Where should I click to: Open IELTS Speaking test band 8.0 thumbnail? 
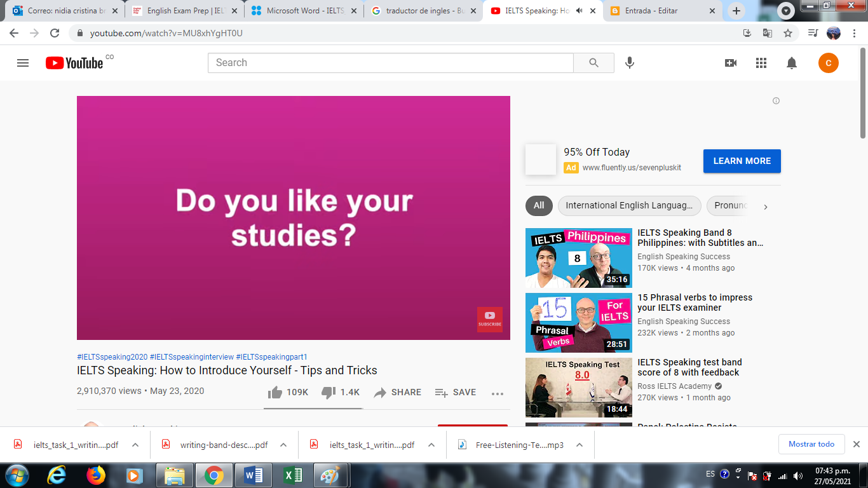click(x=579, y=388)
